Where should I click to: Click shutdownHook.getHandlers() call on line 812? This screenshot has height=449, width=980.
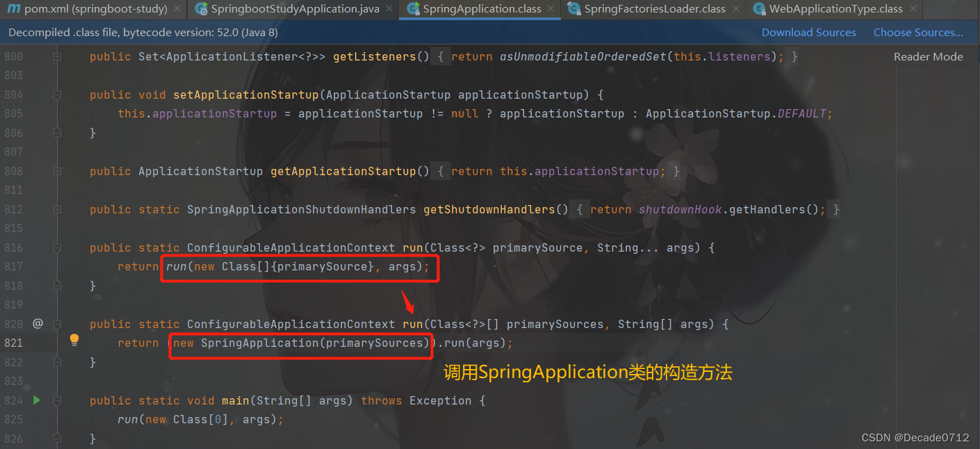(x=729, y=209)
